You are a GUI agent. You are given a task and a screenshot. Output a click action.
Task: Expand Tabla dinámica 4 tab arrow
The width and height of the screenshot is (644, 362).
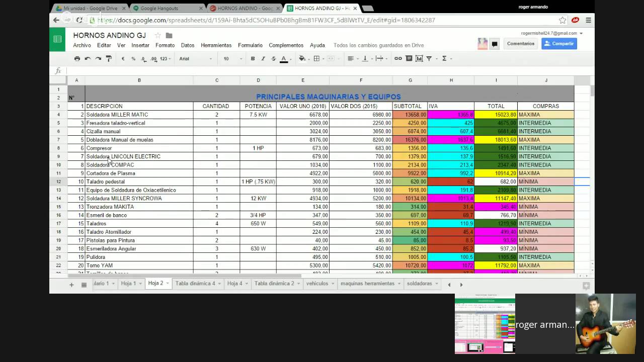[219, 284]
